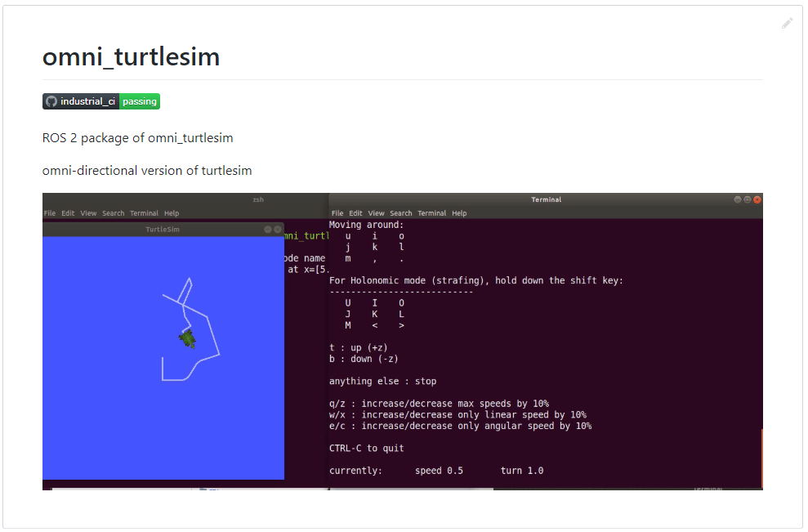Click the 'passing' status on the badge
Viewport: 808px width, 532px height.
point(140,101)
